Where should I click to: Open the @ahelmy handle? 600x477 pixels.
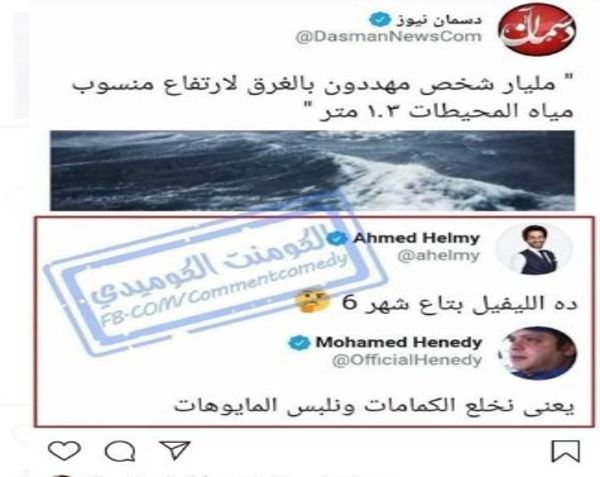tap(439, 256)
